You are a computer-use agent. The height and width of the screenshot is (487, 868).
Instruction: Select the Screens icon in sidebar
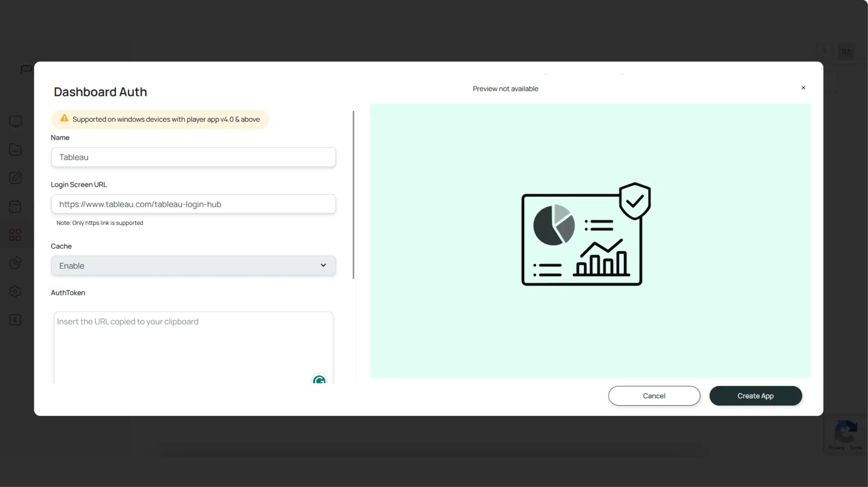tap(15, 121)
